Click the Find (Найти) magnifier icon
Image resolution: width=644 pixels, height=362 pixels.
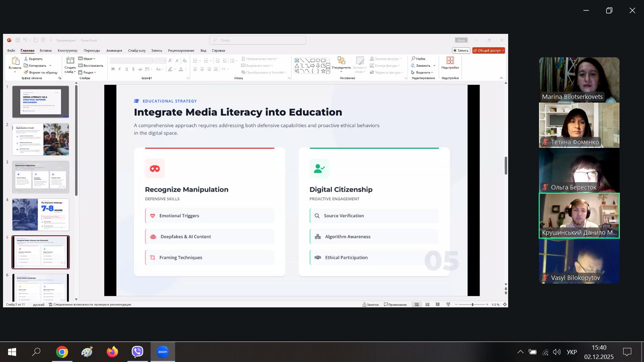click(x=414, y=59)
